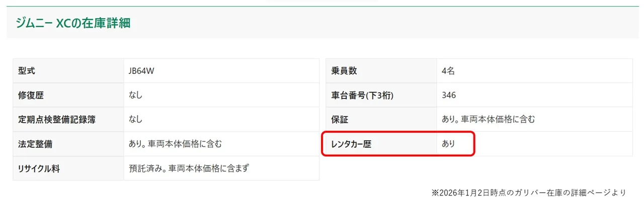
Task: Click the なし value beside 修復歴
Action: point(135,95)
